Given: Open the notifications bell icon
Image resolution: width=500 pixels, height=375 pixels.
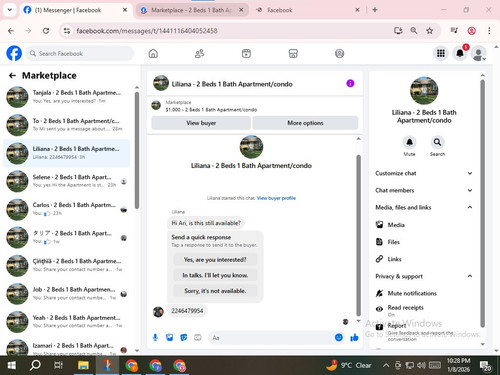Looking at the screenshot, I should (x=460, y=53).
